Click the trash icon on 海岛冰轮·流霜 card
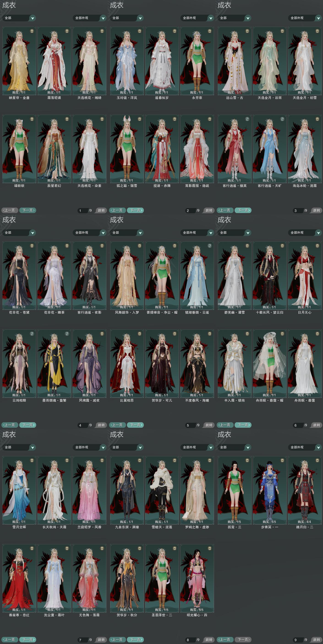The image size is (323, 644). coord(317,119)
